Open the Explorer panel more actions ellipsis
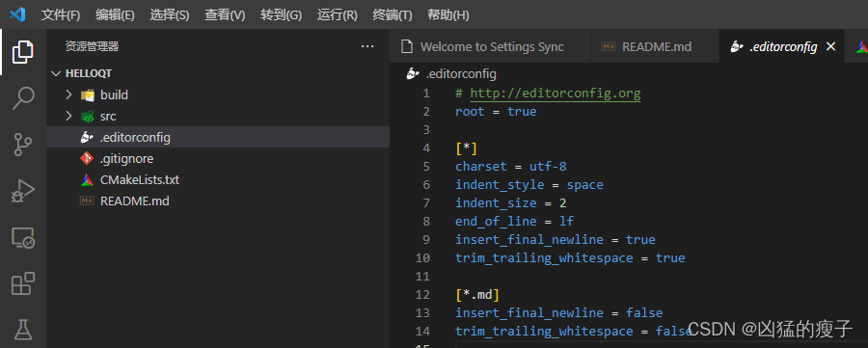Viewport: 868px width, 348px height. [367, 46]
